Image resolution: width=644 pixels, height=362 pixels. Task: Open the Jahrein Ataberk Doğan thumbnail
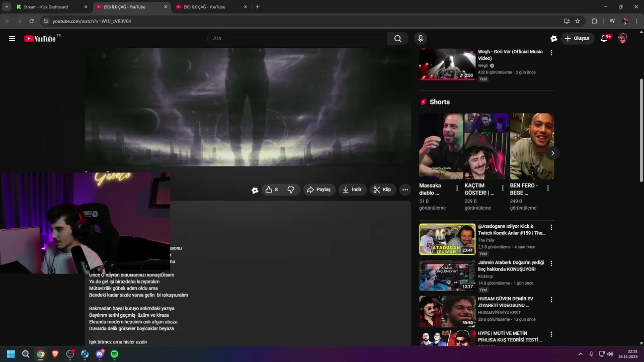click(x=447, y=276)
